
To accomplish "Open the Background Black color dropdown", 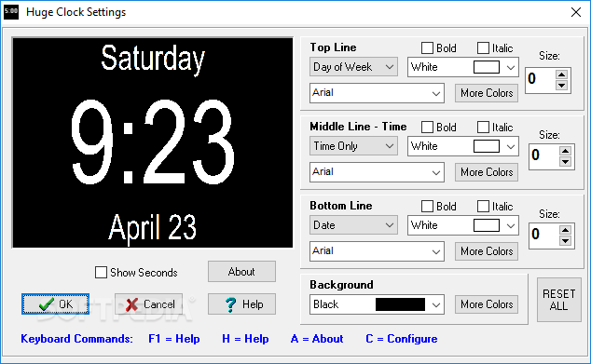I will click(x=377, y=304).
